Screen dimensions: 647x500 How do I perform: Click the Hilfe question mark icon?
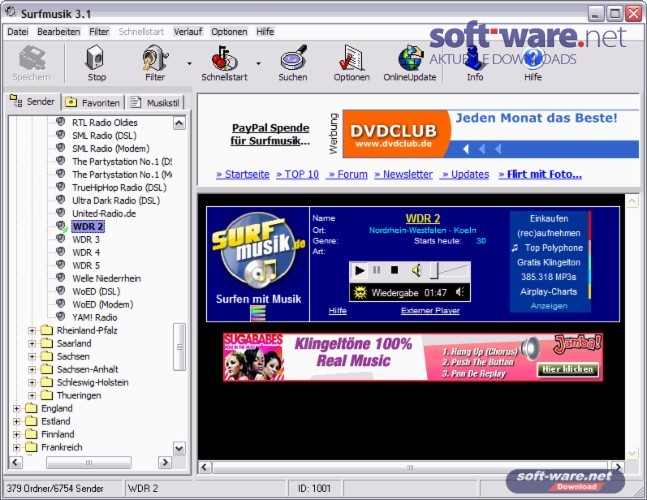[x=533, y=58]
